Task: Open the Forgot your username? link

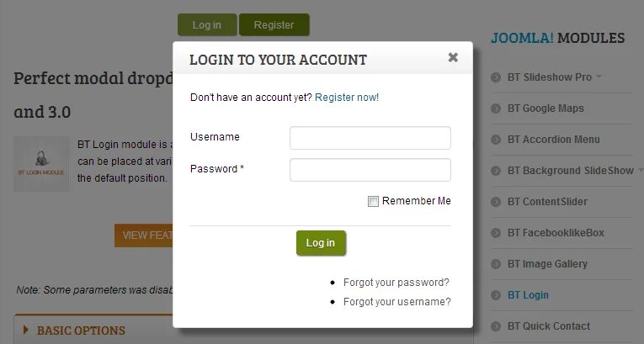Action: click(x=397, y=302)
